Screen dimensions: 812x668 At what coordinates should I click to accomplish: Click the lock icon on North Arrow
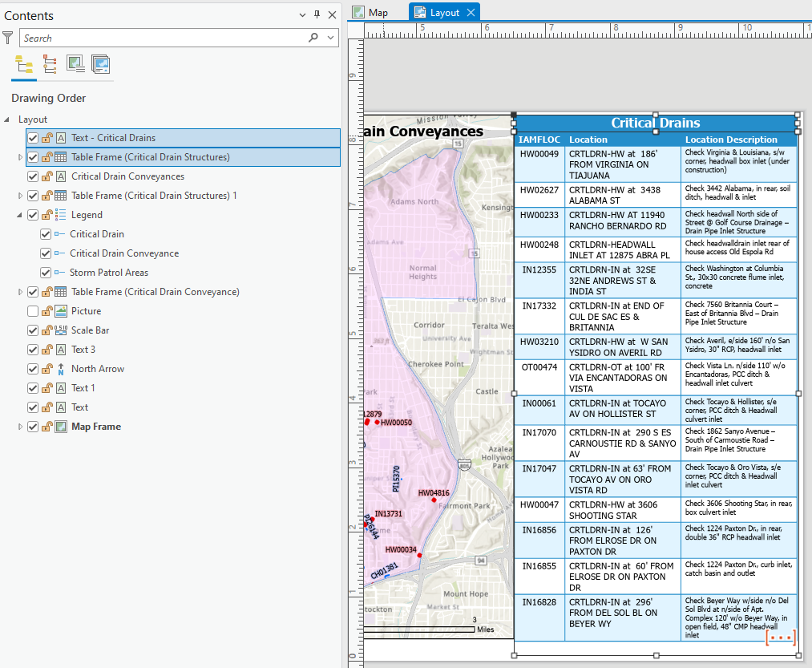(47, 369)
